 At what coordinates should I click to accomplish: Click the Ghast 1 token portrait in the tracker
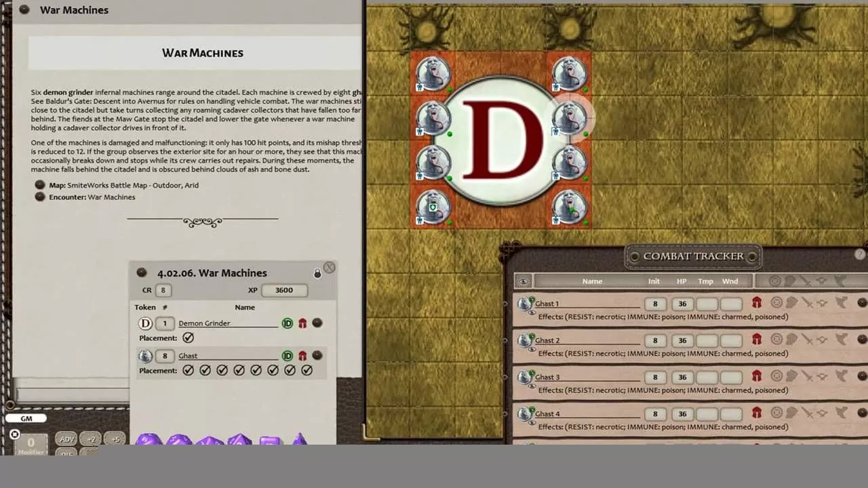point(526,304)
